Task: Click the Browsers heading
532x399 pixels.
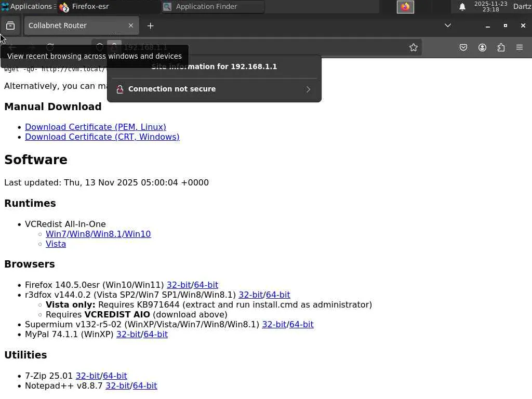Action: click(x=30, y=264)
